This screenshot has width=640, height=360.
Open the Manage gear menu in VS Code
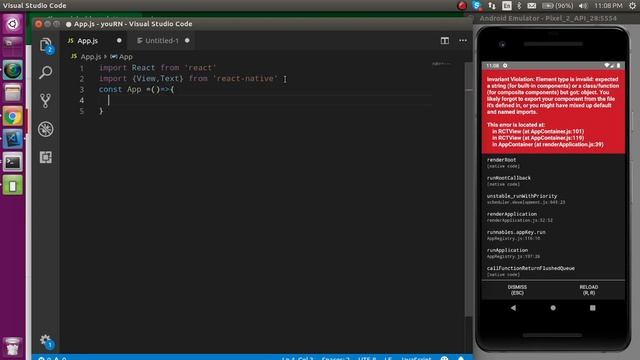[x=46, y=341]
